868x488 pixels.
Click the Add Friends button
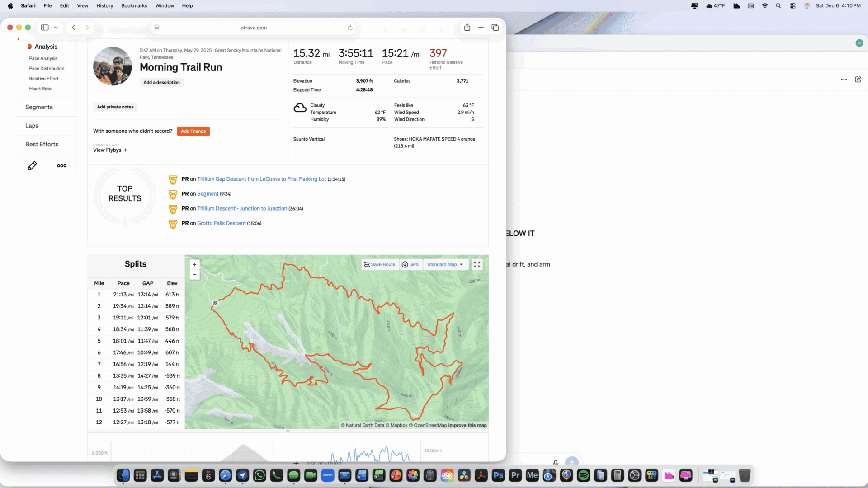point(193,131)
